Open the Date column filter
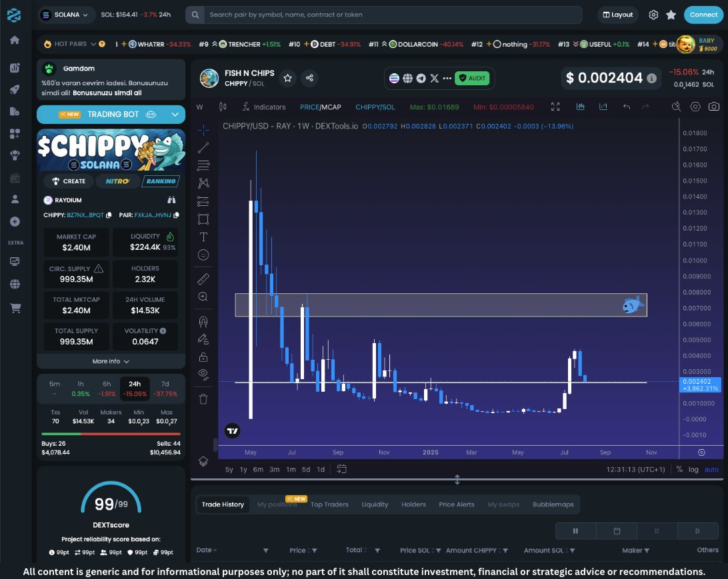The image size is (728, 579). tap(265, 551)
